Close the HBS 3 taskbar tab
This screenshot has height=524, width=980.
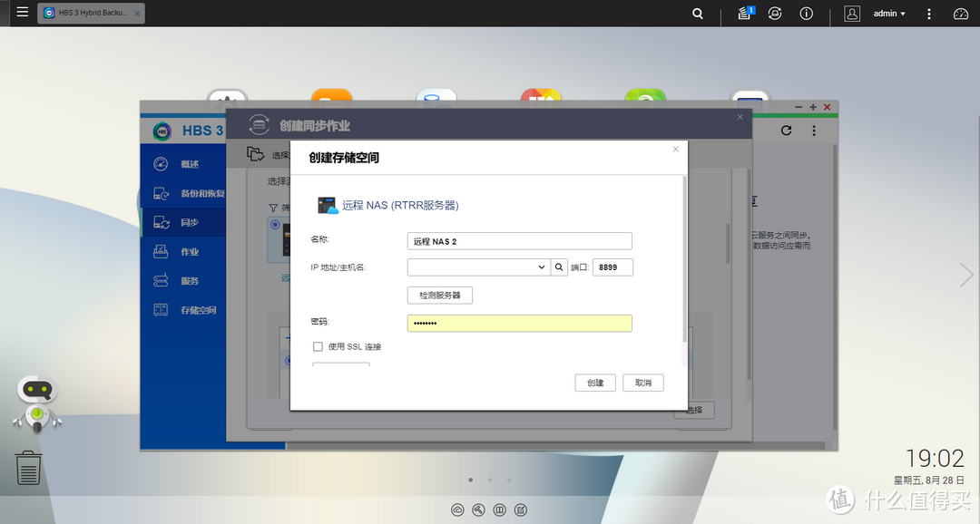click(138, 14)
